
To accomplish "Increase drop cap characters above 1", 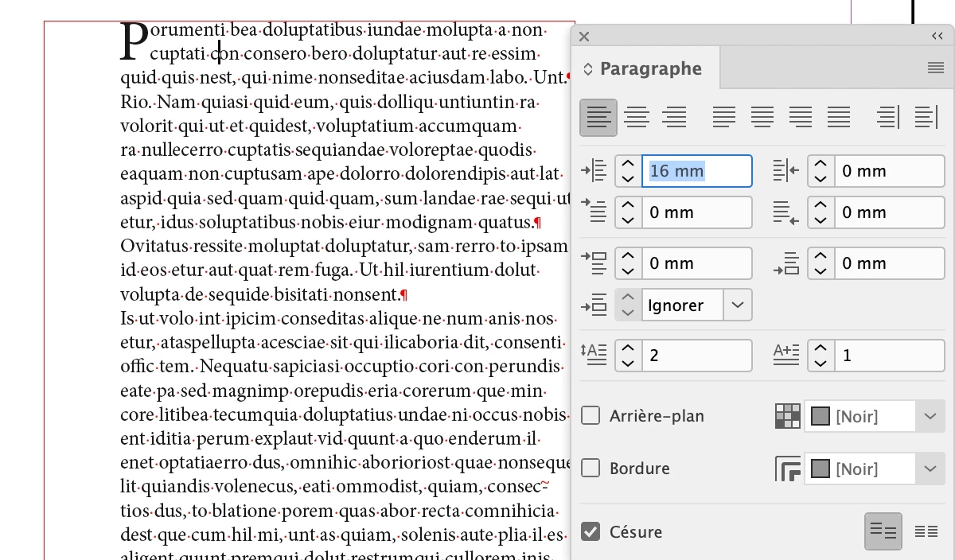I will click(821, 348).
